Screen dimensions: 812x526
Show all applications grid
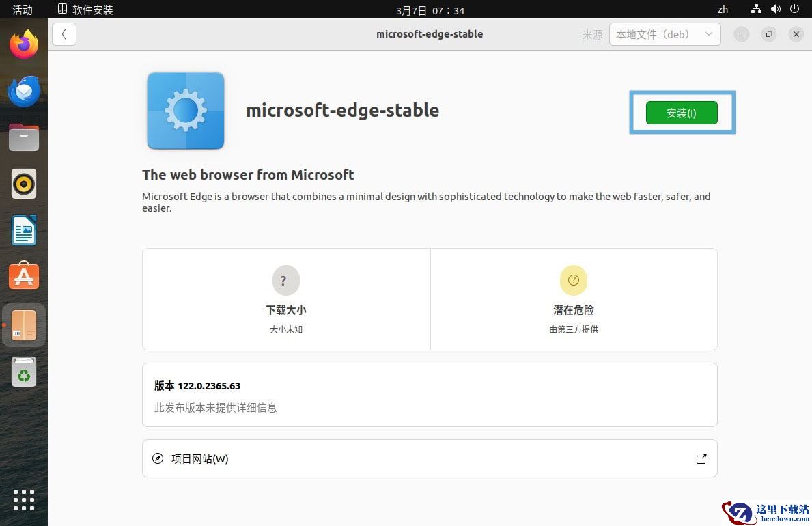[24, 500]
